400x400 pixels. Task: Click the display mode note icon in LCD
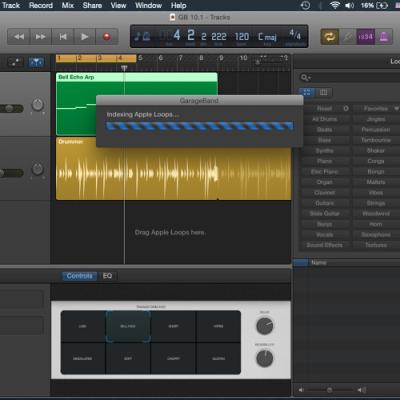(142, 36)
